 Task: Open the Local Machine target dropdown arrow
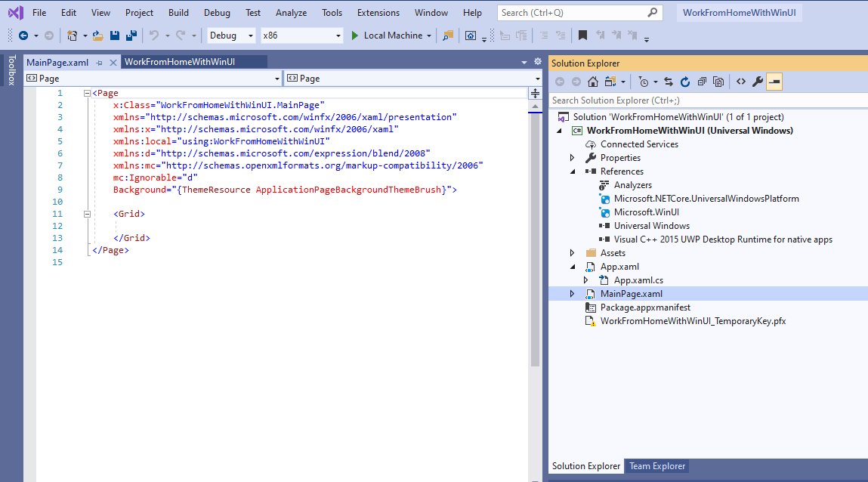[429, 36]
